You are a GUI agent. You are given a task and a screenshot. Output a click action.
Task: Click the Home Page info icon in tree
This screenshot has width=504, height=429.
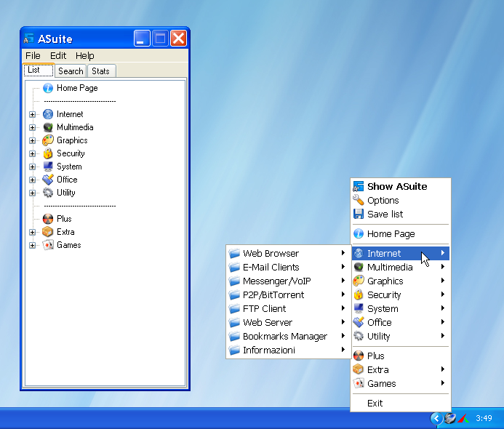[48, 88]
